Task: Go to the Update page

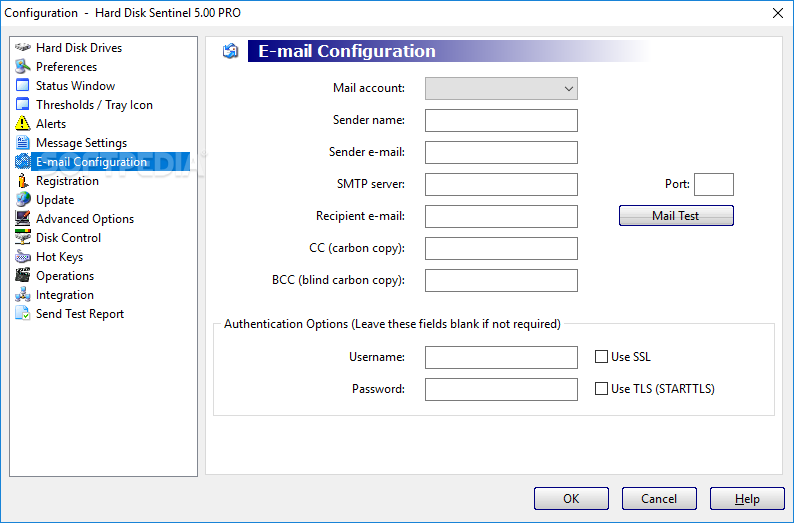Action: (x=55, y=199)
